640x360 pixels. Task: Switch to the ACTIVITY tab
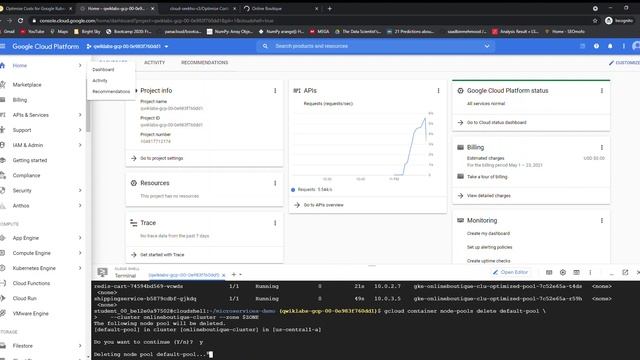click(x=154, y=62)
